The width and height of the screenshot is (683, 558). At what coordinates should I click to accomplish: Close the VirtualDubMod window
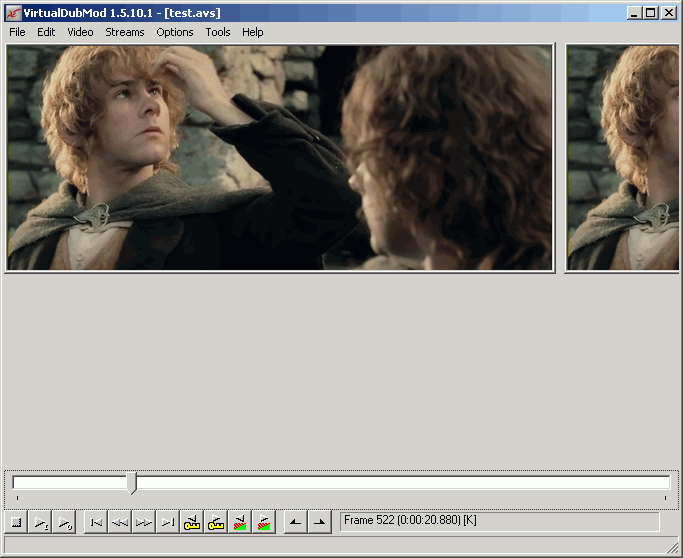click(669, 13)
